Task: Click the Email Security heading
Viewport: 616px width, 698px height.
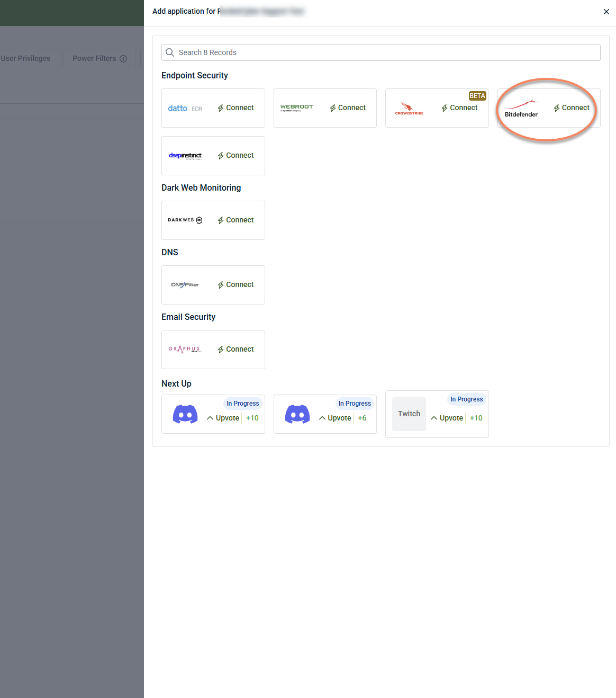Action: 188,317
